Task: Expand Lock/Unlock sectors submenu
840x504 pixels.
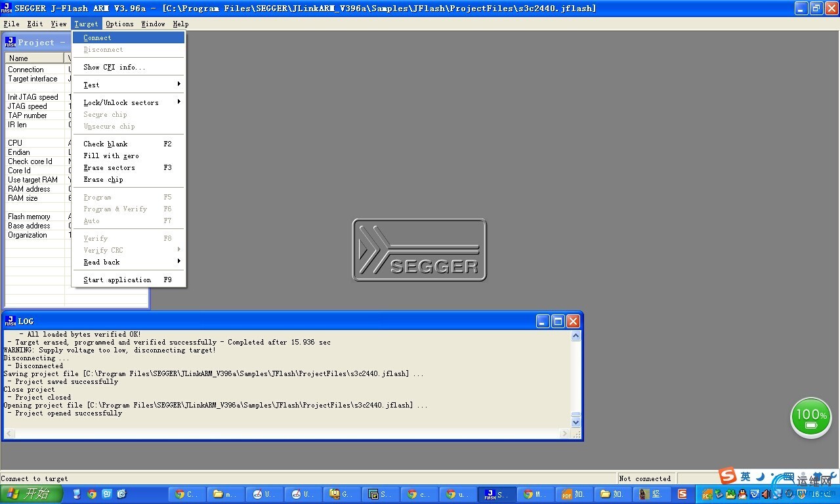Action: click(129, 102)
